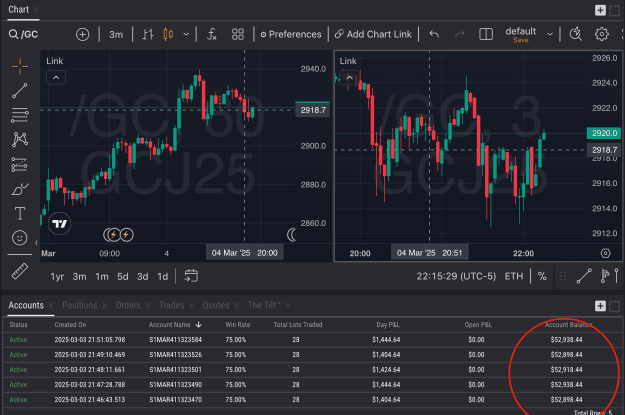The image size is (625, 415).
Task: Select the ruler measure tool
Action: tap(20, 271)
